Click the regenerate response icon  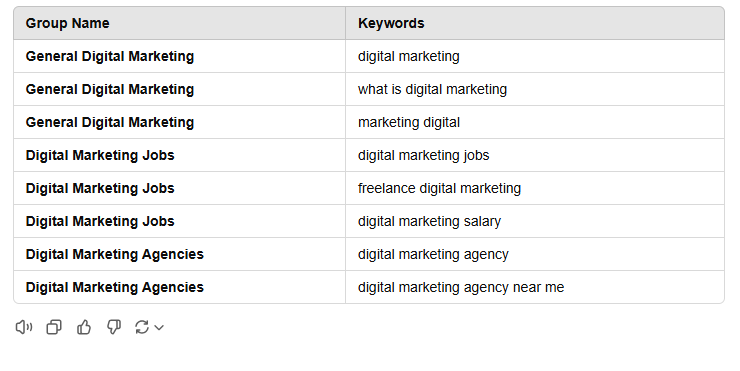coord(142,327)
